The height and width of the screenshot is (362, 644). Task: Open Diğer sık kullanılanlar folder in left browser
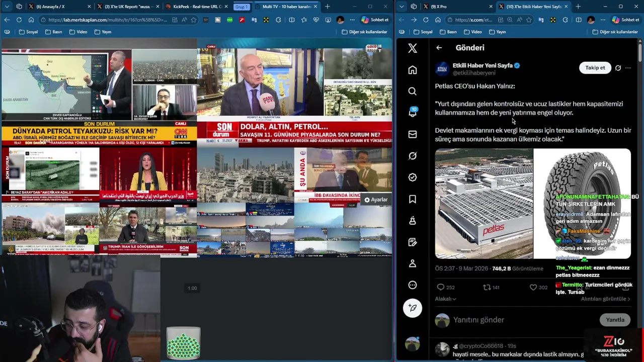[364, 32]
